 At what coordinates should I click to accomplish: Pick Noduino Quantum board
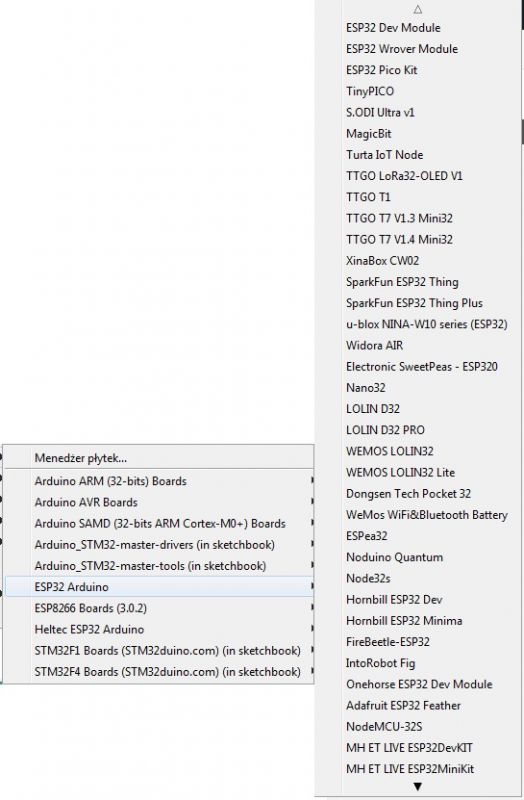(x=418, y=557)
